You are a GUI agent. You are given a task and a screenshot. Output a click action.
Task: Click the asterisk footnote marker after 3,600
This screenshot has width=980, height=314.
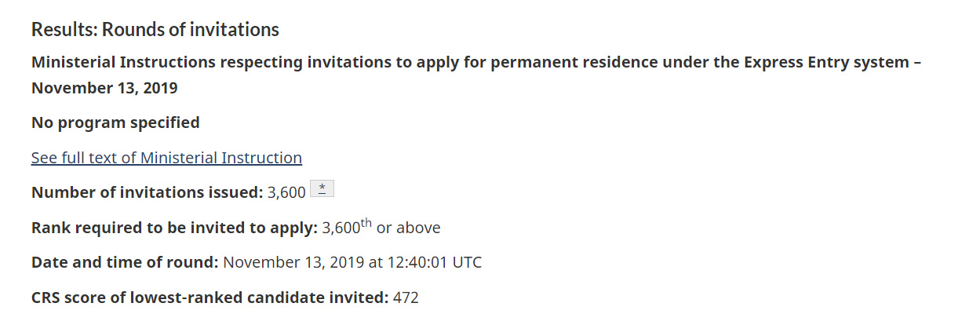(x=322, y=188)
